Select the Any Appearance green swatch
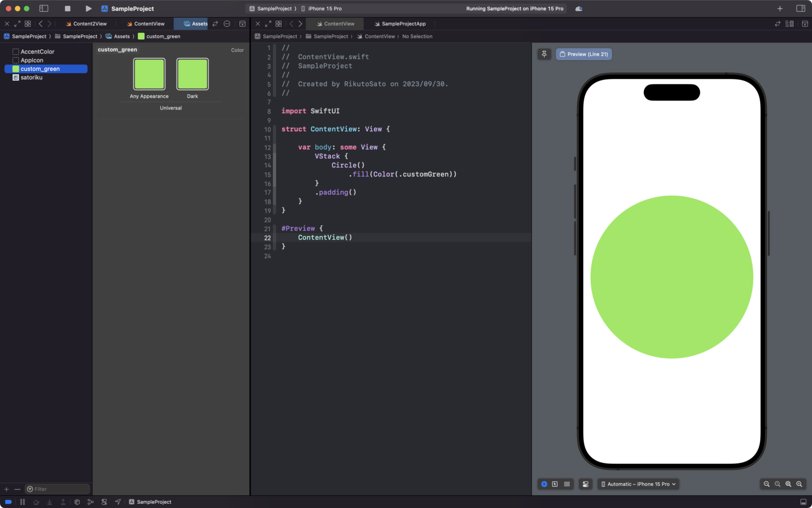The width and height of the screenshot is (812, 508). [149, 74]
